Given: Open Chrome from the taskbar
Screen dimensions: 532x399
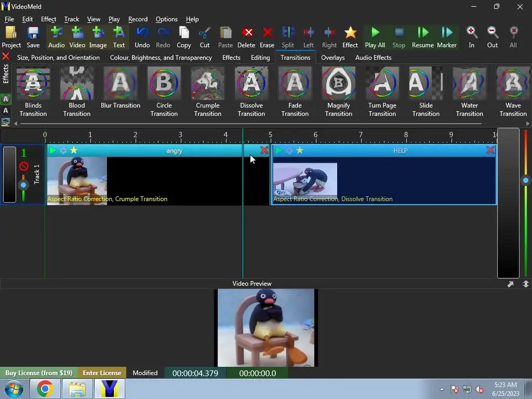Looking at the screenshot, I should pyautogui.click(x=45, y=389).
